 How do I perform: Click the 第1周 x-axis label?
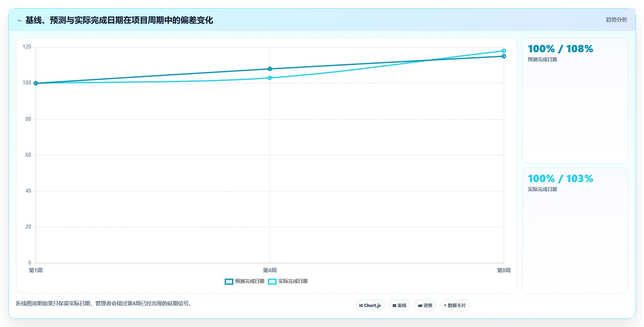point(35,270)
